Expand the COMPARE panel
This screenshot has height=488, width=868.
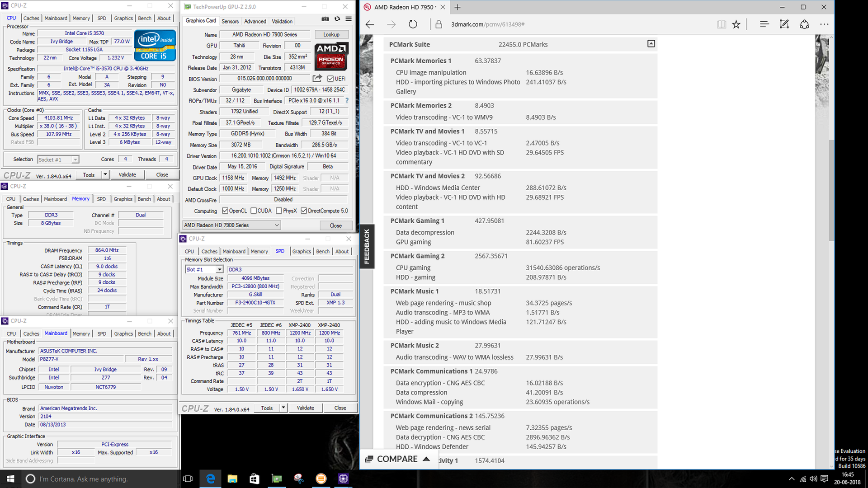pyautogui.click(x=397, y=459)
